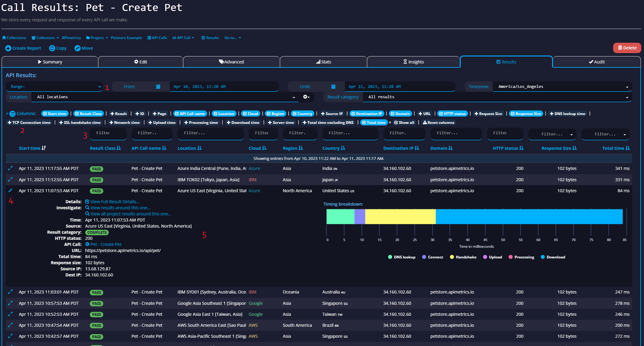Open View Full Result Details link
This screenshot has height=346, width=644.
(115, 202)
